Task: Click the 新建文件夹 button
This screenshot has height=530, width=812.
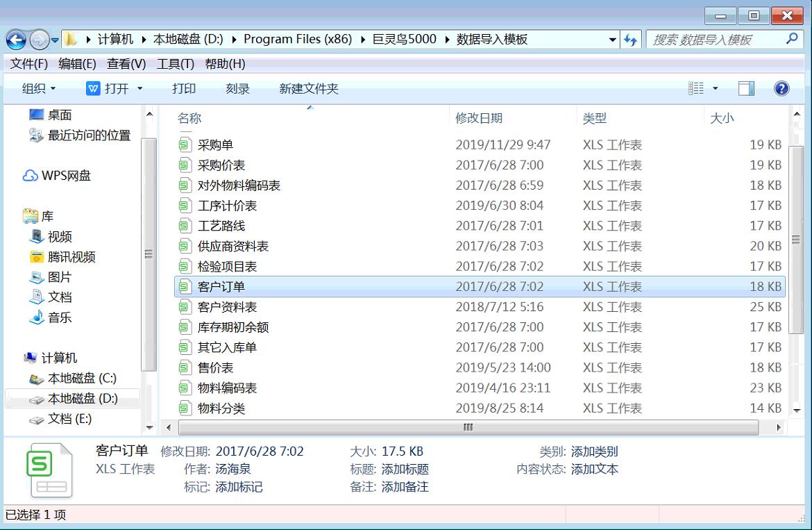Action: pyautogui.click(x=308, y=89)
